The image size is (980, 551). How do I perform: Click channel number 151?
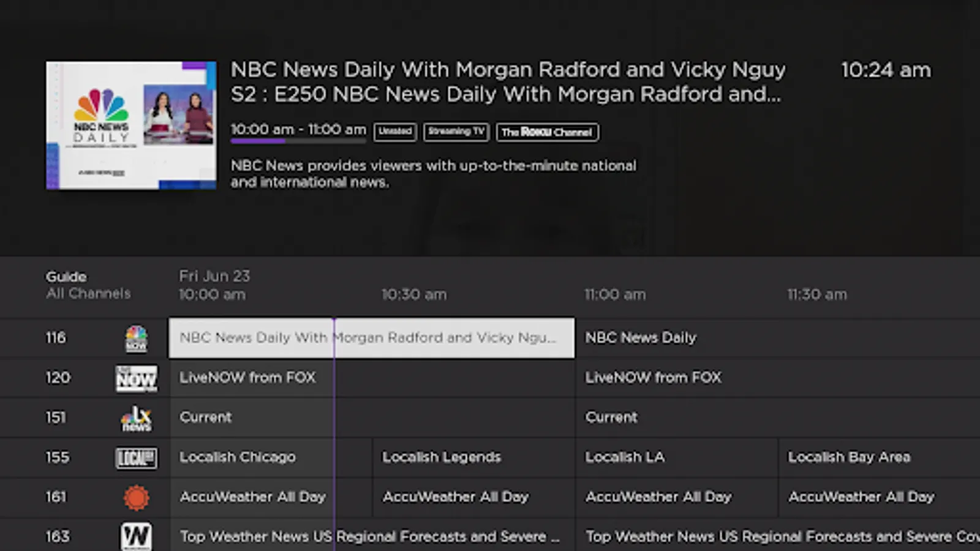click(x=56, y=418)
